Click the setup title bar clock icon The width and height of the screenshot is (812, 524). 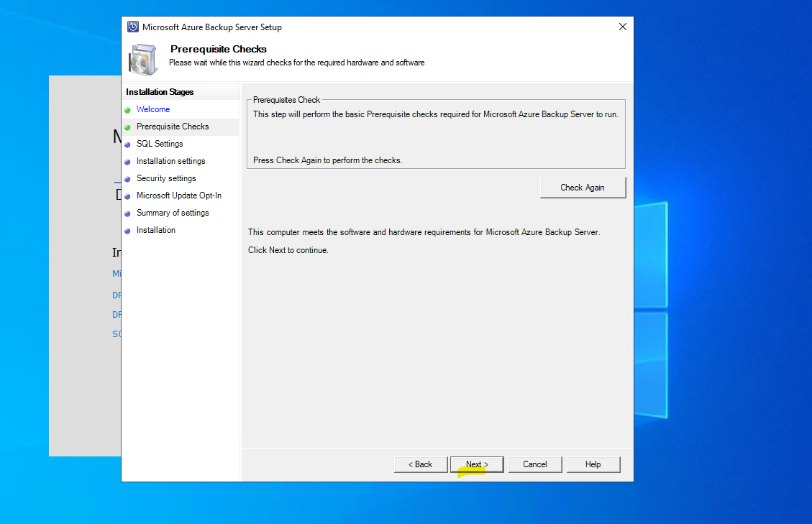(x=133, y=27)
